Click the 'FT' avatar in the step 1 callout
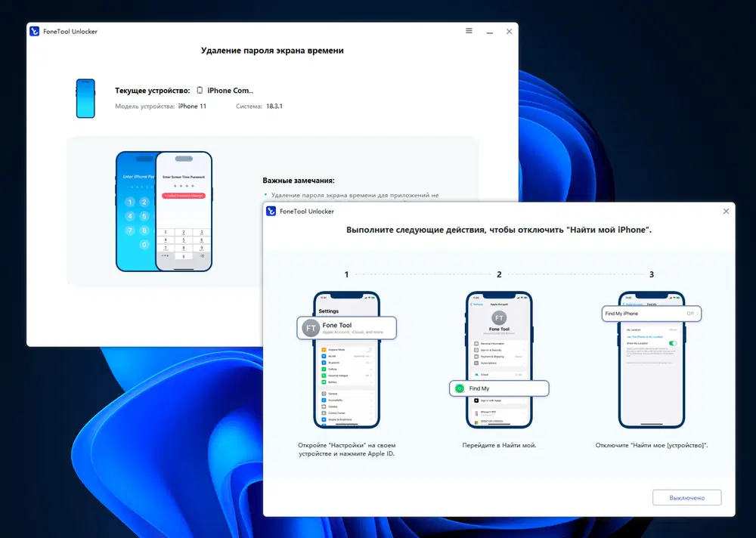The width and height of the screenshot is (756, 538). click(311, 328)
